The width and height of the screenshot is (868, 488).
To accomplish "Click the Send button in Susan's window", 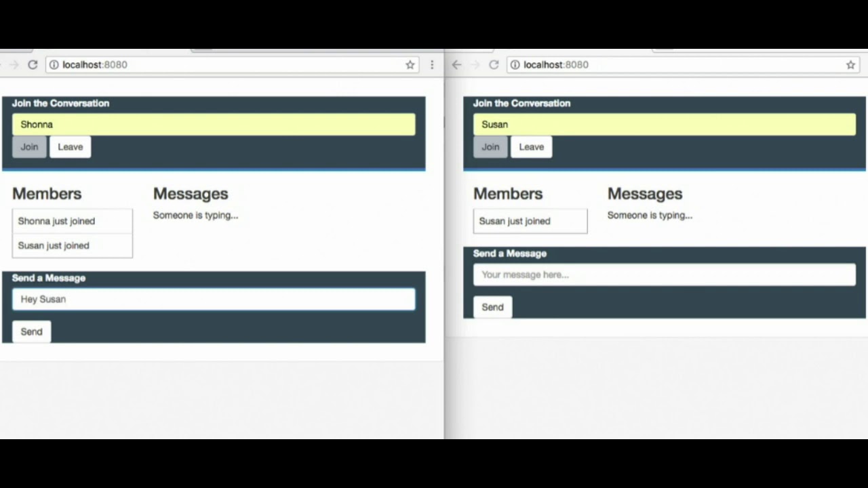I will pyautogui.click(x=492, y=308).
